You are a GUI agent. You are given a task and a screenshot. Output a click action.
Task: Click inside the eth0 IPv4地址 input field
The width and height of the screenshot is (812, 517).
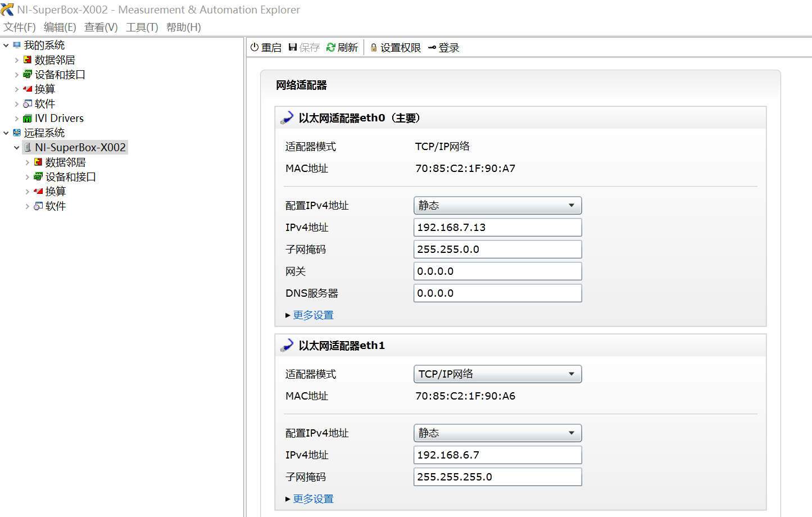point(497,227)
